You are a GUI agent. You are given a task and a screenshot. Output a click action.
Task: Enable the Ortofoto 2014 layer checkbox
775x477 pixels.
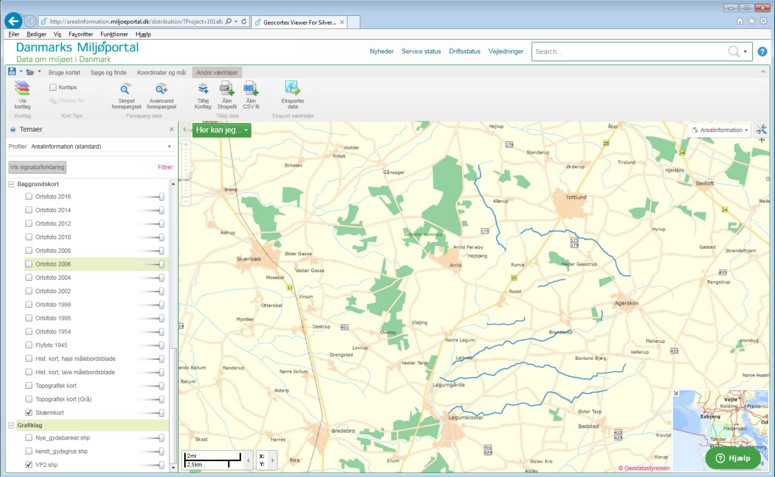(x=29, y=210)
